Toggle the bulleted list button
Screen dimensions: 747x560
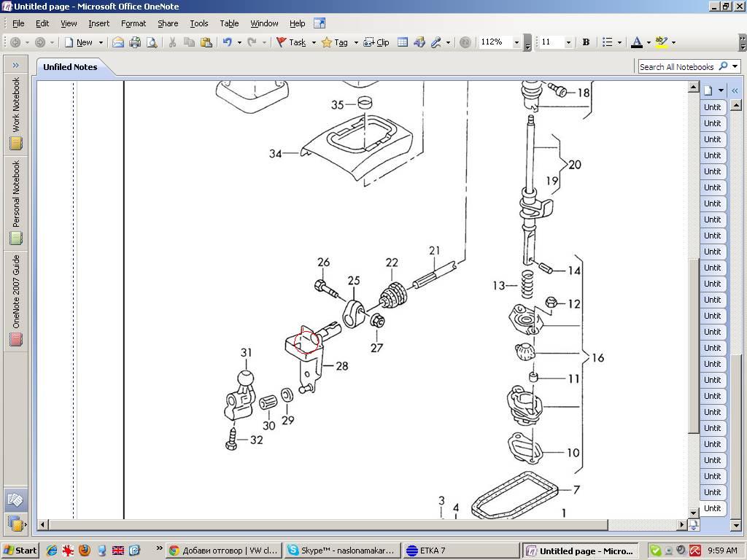click(x=607, y=42)
